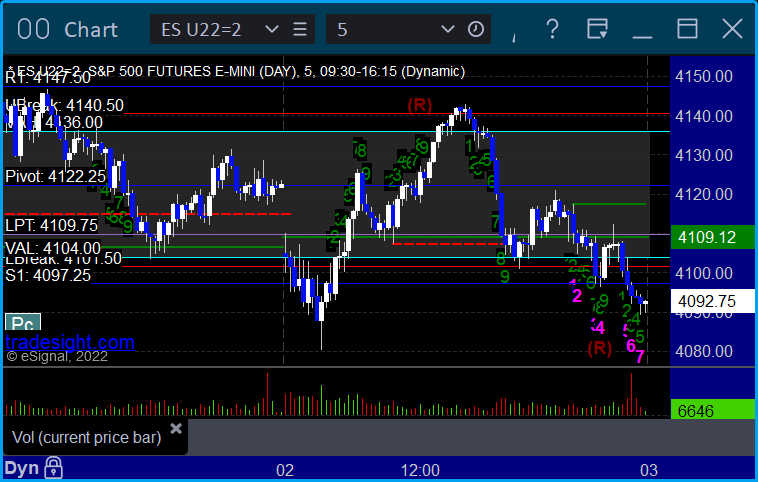The height and width of the screenshot is (482, 758).
Task: Click the 4150.00 price axis label
Action: pyautogui.click(x=703, y=76)
